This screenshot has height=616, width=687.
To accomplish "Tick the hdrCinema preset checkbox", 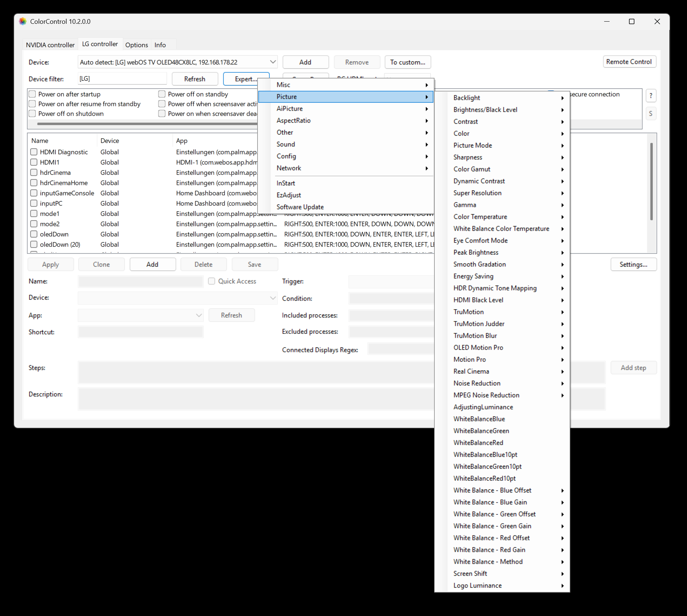I will point(34,173).
